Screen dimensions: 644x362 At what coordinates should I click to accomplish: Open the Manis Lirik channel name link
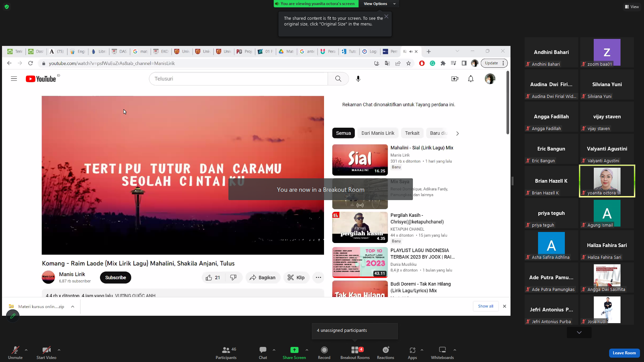coord(72,274)
